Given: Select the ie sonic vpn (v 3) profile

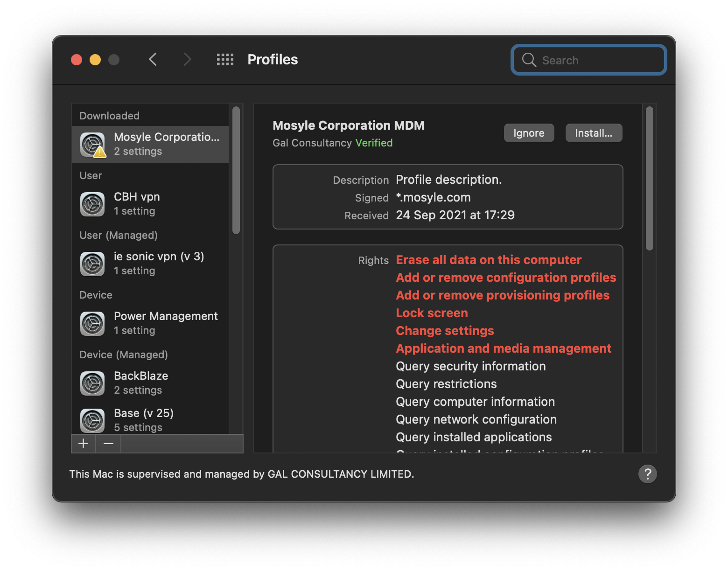Looking at the screenshot, I should point(150,264).
